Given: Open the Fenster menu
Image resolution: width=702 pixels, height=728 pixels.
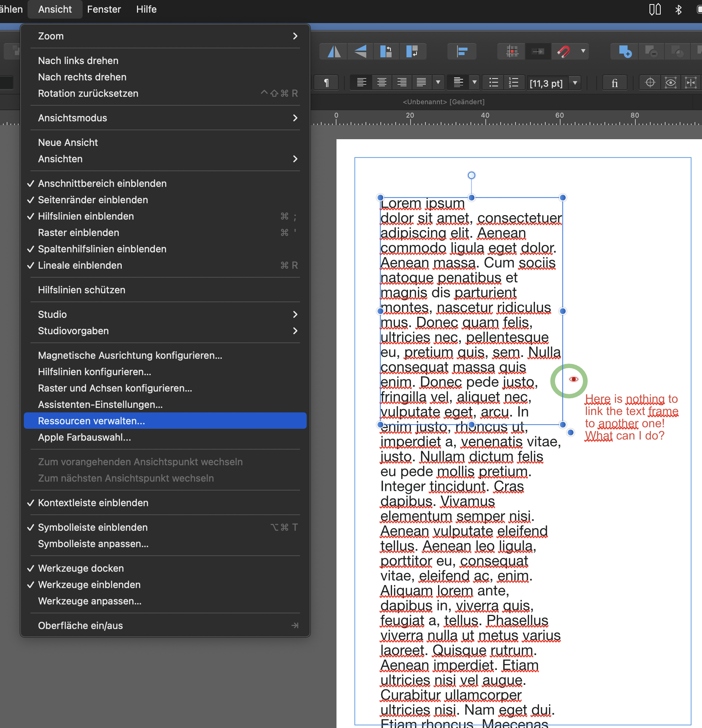Looking at the screenshot, I should [x=104, y=9].
